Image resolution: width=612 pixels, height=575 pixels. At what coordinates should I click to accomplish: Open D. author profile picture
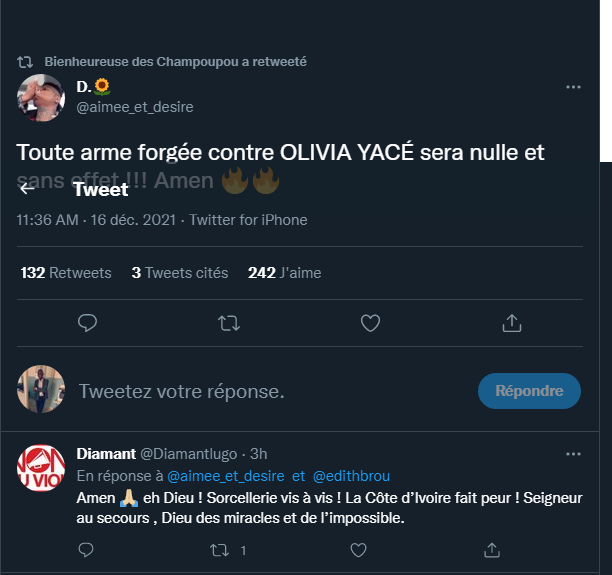tap(42, 97)
